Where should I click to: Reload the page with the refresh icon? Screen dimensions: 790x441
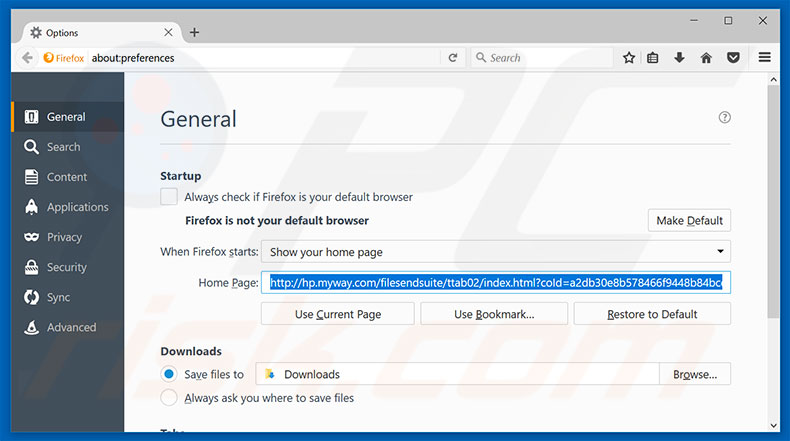click(453, 58)
